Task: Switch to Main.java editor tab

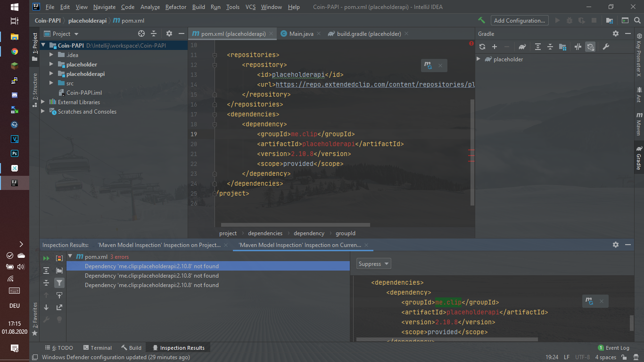Action: 301,33
